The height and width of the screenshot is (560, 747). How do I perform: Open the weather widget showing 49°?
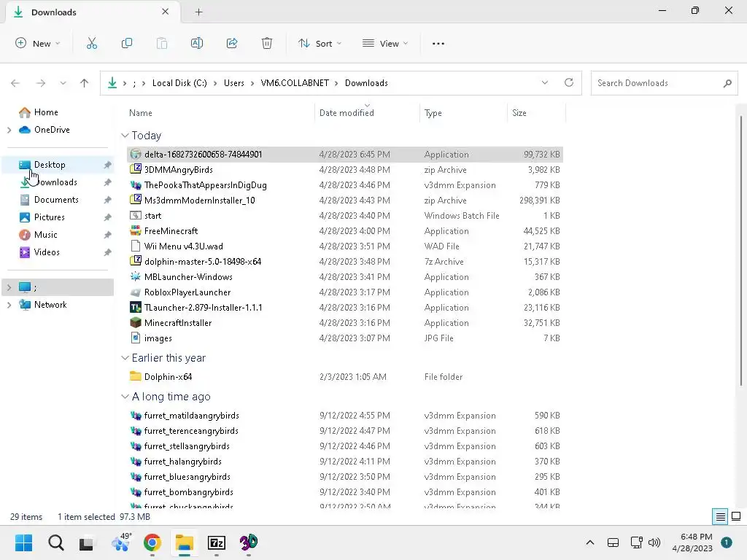120,542
